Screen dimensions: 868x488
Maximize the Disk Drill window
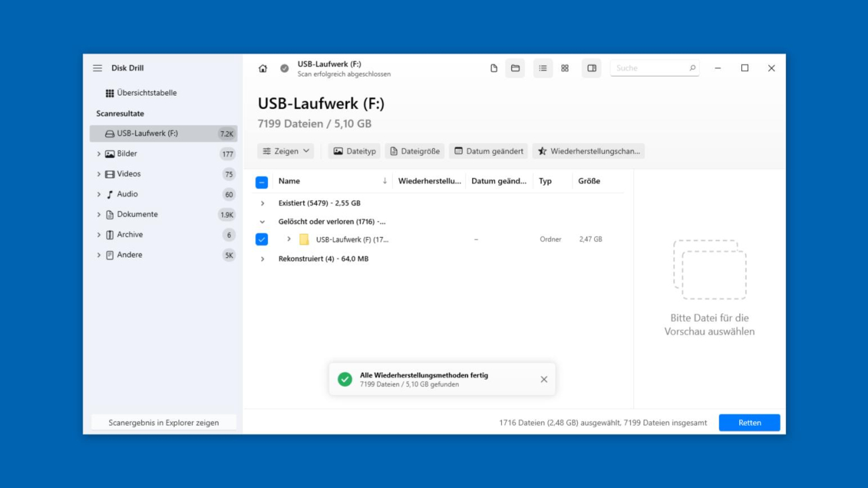click(x=745, y=68)
